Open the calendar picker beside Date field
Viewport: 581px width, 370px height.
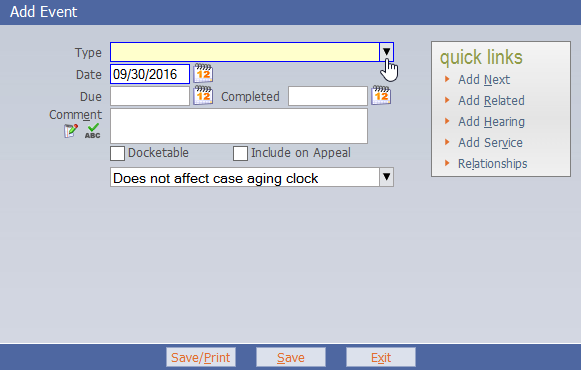point(203,73)
